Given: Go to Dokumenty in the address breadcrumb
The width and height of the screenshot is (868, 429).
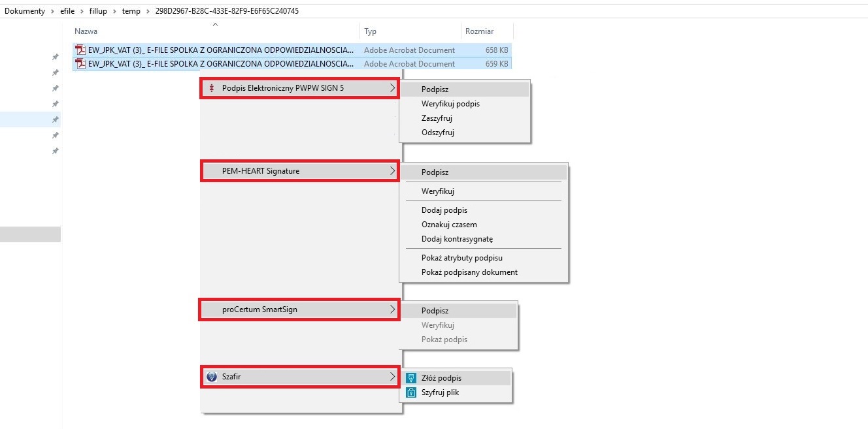Looking at the screenshot, I should click(x=25, y=11).
